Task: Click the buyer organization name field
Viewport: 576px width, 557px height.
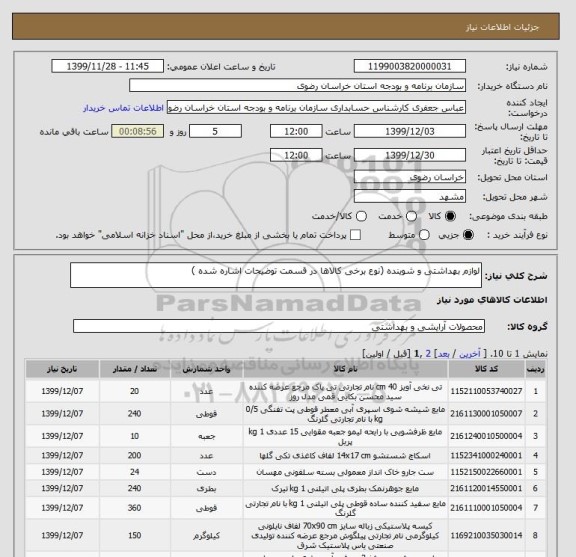Action: pyautogui.click(x=298, y=86)
